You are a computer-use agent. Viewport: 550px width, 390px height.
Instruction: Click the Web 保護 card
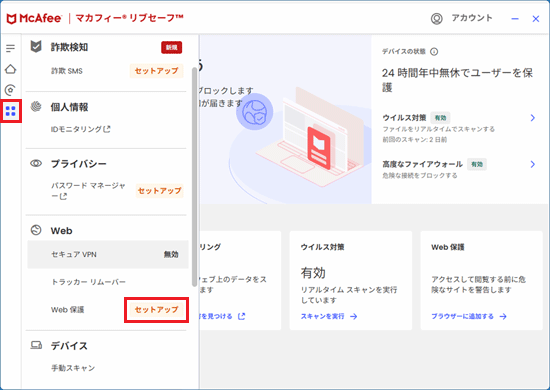[x=482, y=281]
